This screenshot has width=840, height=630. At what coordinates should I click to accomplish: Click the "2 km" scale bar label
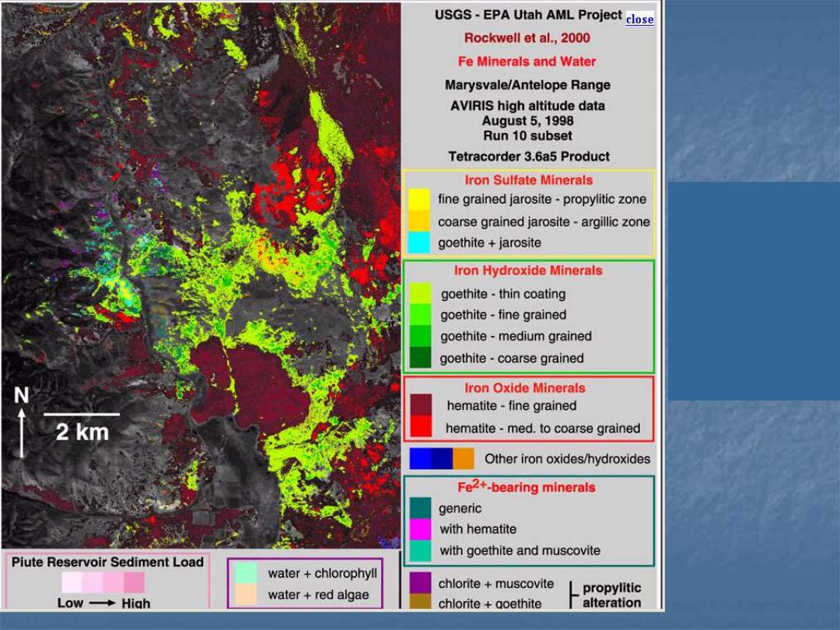(x=82, y=432)
